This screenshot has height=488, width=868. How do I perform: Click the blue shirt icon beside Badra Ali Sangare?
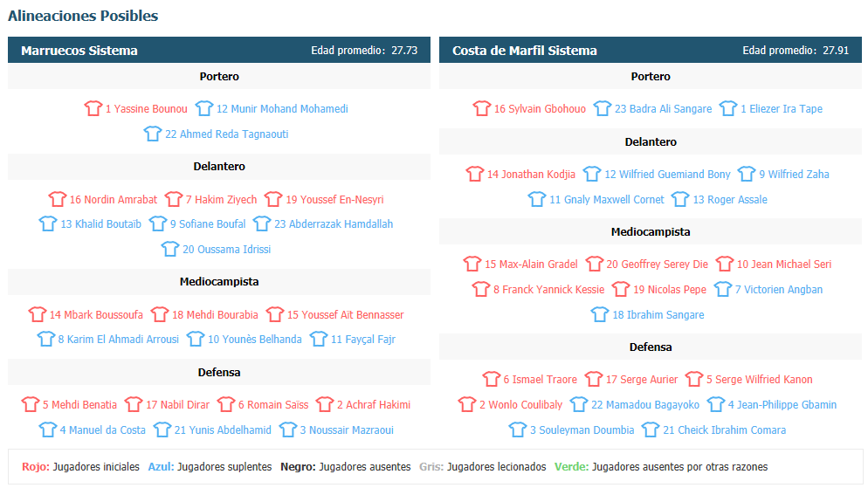pos(603,108)
